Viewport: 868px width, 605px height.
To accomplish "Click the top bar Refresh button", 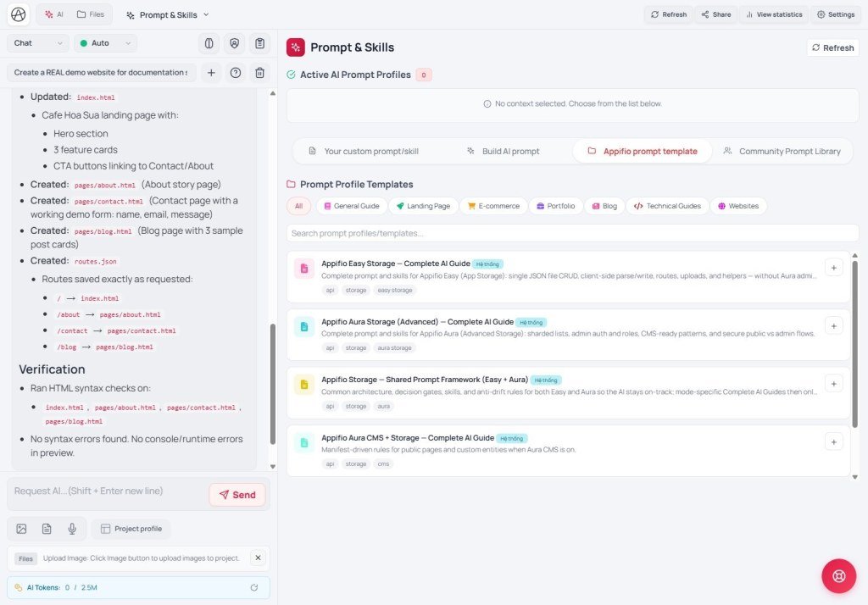I will [668, 14].
